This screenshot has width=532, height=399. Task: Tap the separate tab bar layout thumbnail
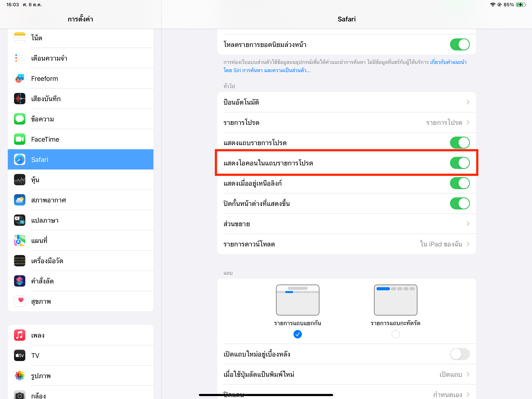[298, 300]
